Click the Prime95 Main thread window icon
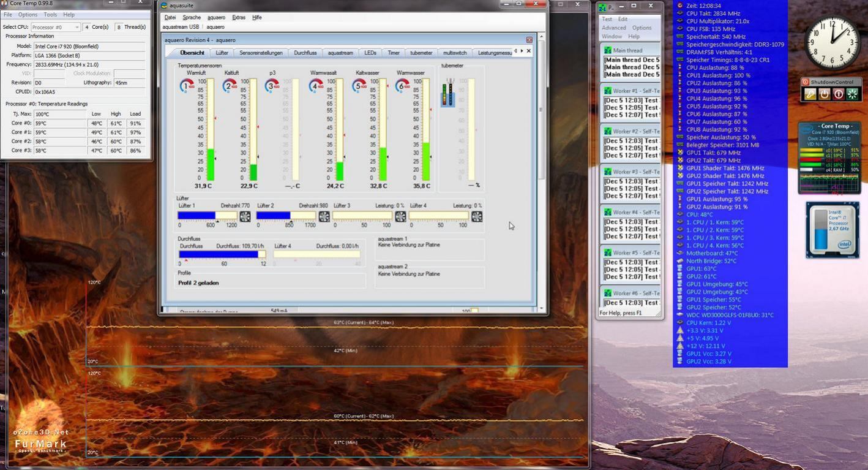Image resolution: width=868 pixels, height=470 pixels. click(x=608, y=50)
